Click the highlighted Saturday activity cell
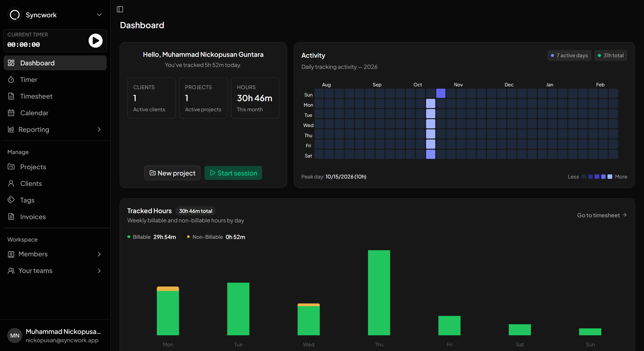This screenshot has width=644, height=351. click(430, 154)
